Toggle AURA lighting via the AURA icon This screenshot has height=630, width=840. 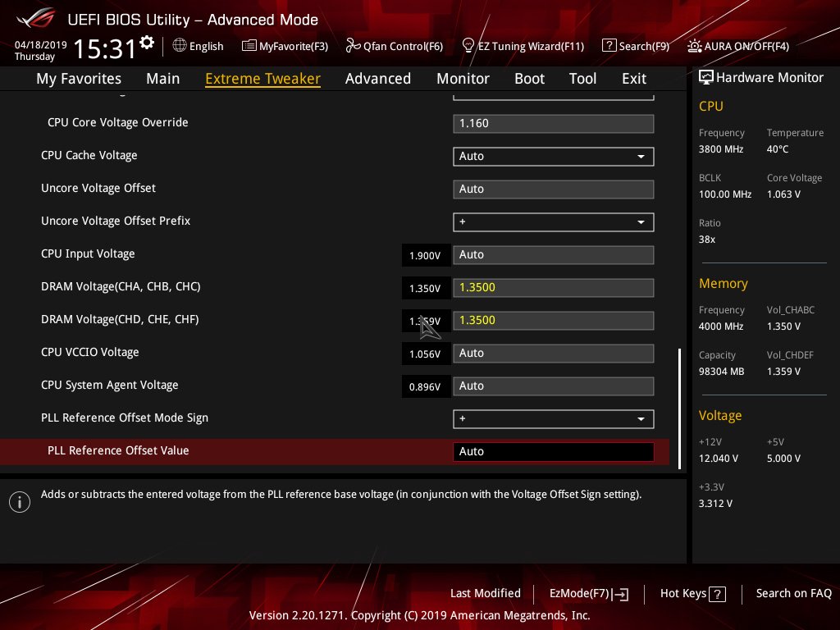click(x=694, y=46)
